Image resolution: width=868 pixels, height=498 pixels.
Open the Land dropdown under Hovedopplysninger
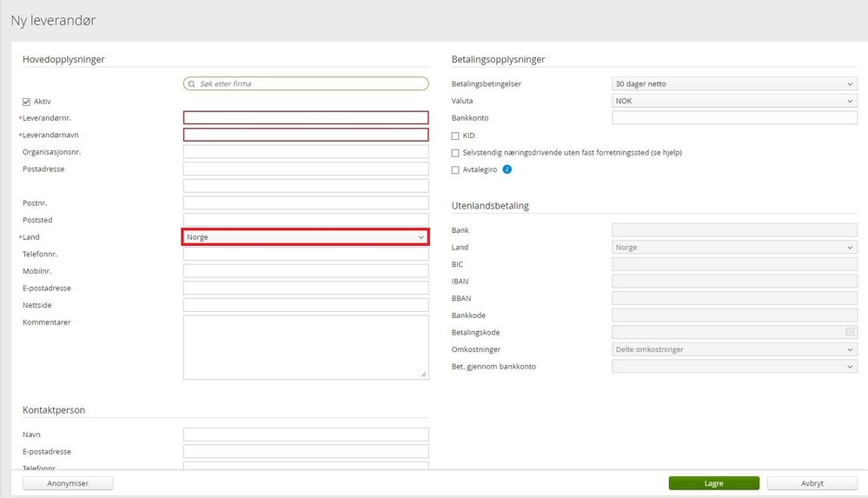coord(305,237)
